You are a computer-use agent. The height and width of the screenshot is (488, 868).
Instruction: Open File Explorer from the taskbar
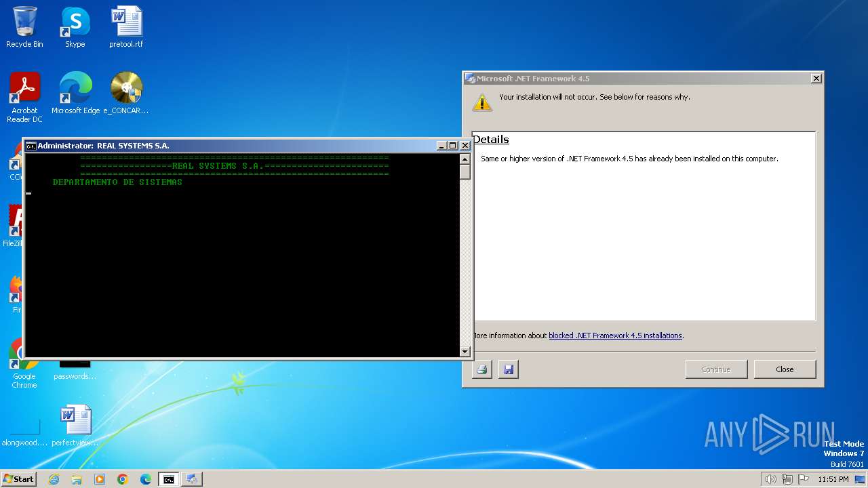point(77,479)
